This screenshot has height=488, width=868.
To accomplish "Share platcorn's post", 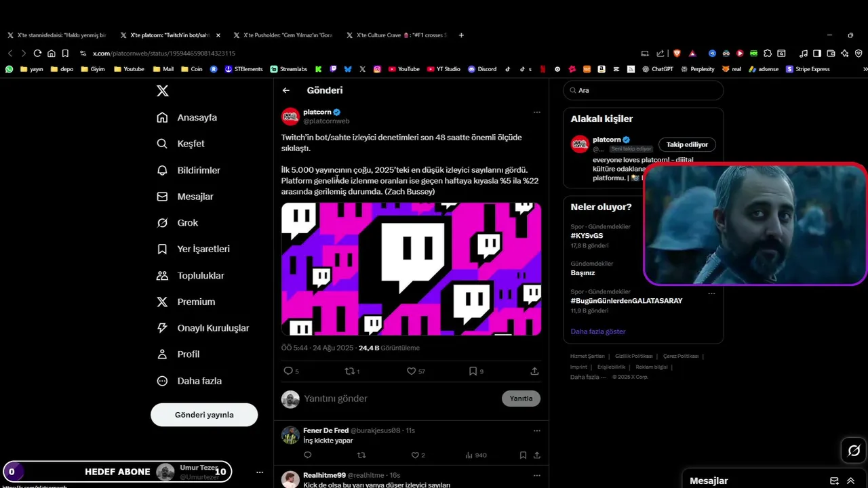I will point(534,371).
